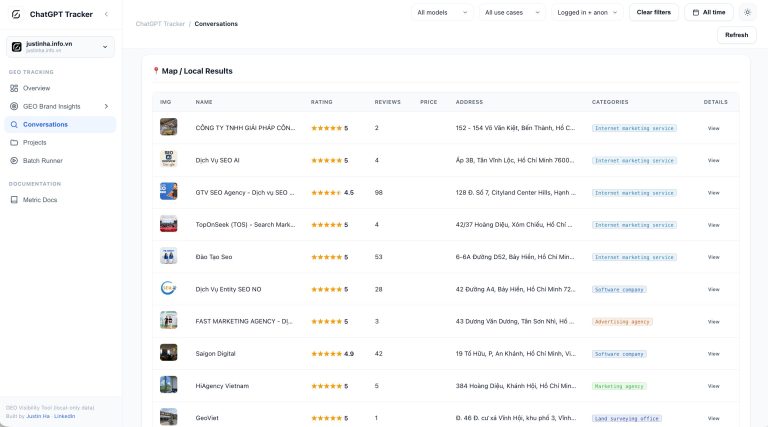Open the All time date range picker
The width and height of the screenshot is (768, 427).
(709, 12)
